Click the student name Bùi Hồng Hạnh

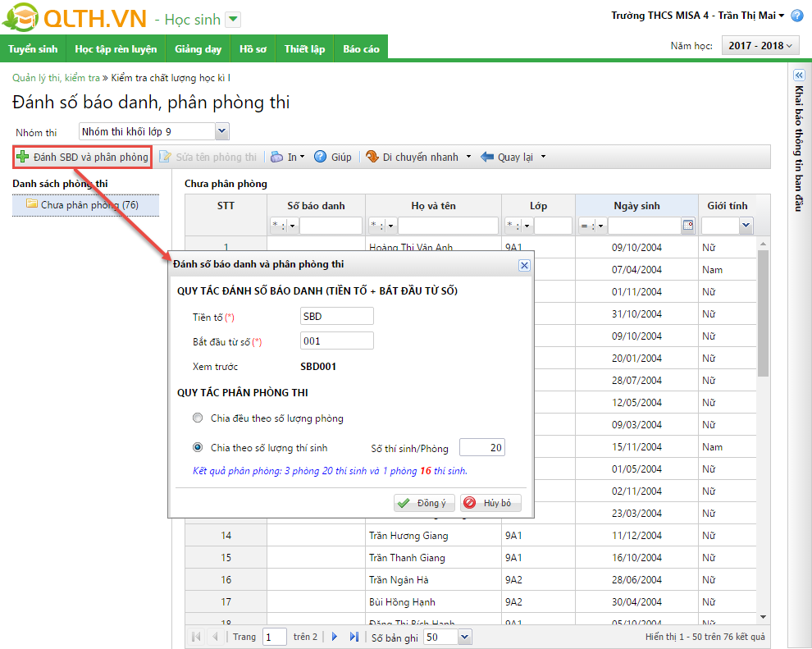402,602
